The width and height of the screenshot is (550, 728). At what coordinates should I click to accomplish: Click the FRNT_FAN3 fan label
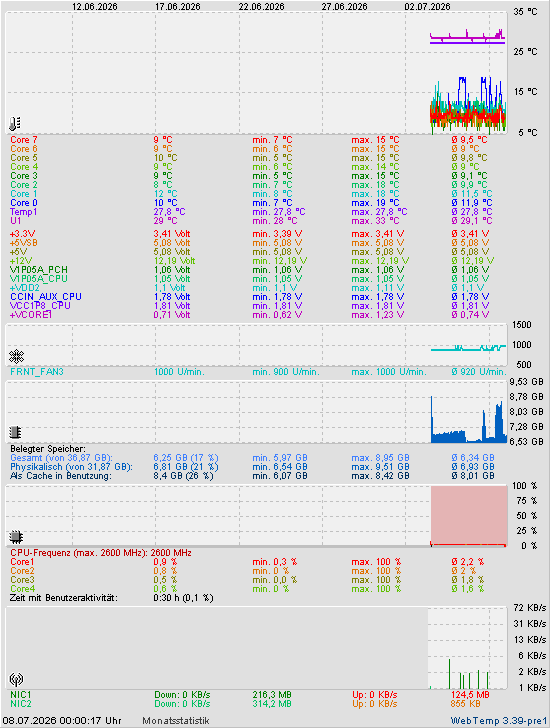[37, 372]
